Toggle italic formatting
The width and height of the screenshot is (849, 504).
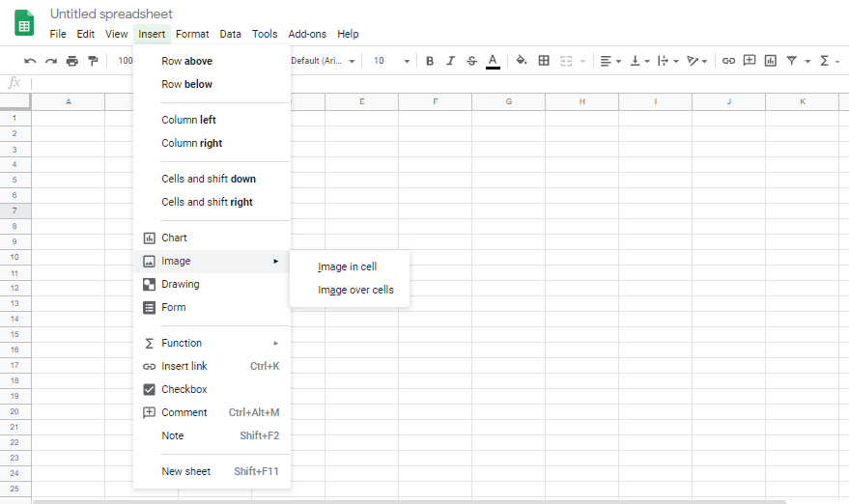[x=450, y=61]
